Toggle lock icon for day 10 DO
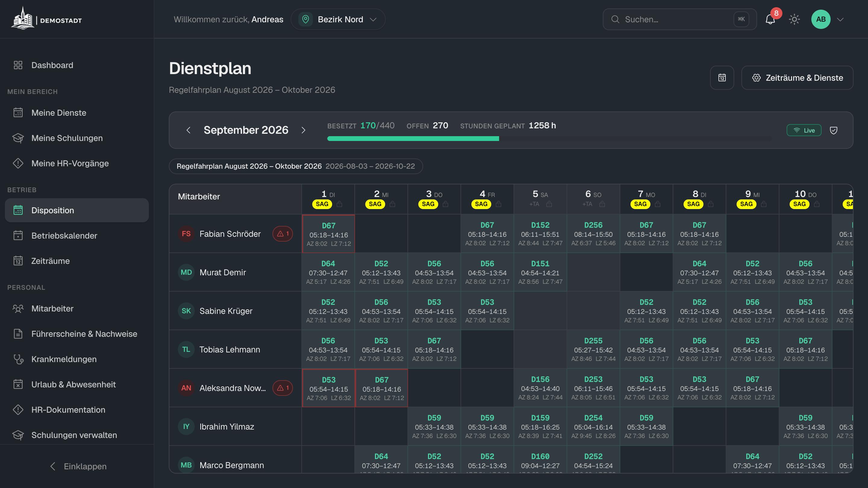The width and height of the screenshot is (868, 488). point(817,204)
